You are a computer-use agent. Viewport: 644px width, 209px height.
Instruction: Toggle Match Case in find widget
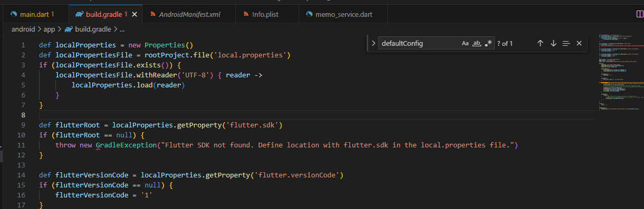pyautogui.click(x=465, y=43)
